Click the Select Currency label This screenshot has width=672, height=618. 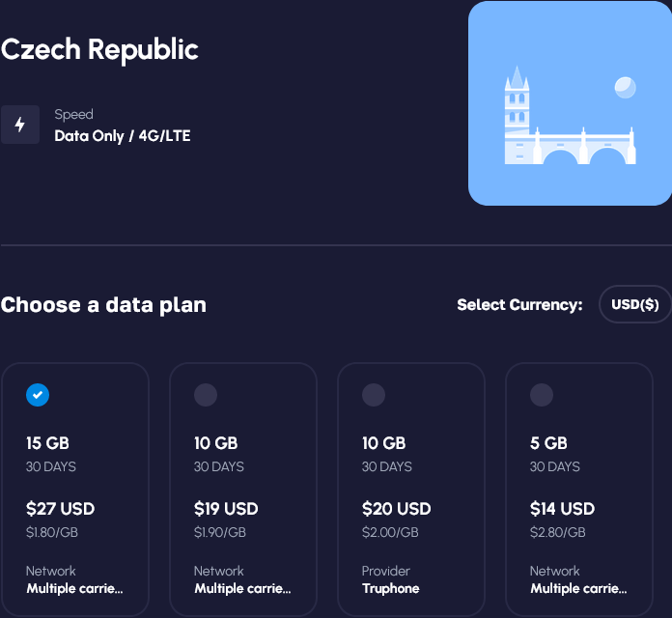point(519,305)
